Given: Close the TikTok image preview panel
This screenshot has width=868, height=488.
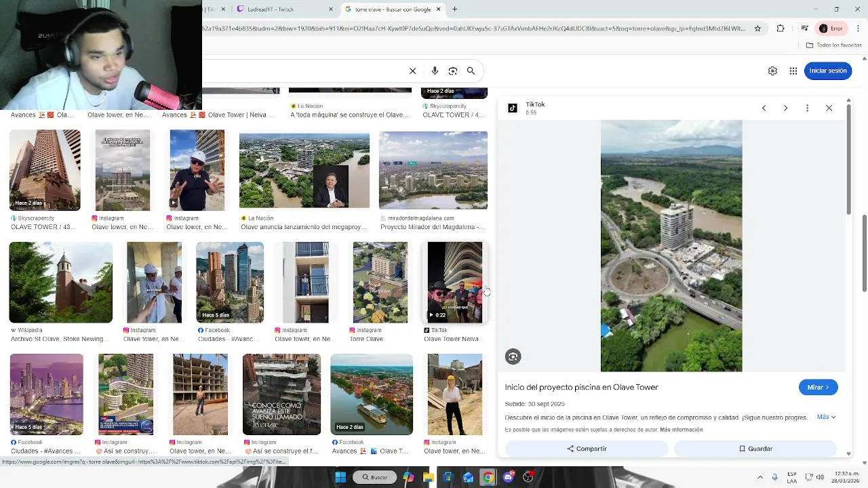Looking at the screenshot, I should (x=829, y=108).
